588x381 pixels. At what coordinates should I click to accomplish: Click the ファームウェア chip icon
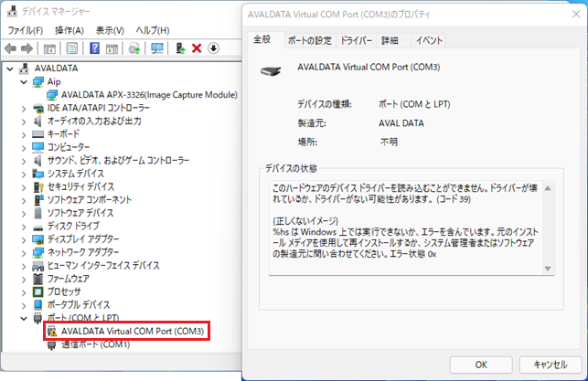point(37,279)
